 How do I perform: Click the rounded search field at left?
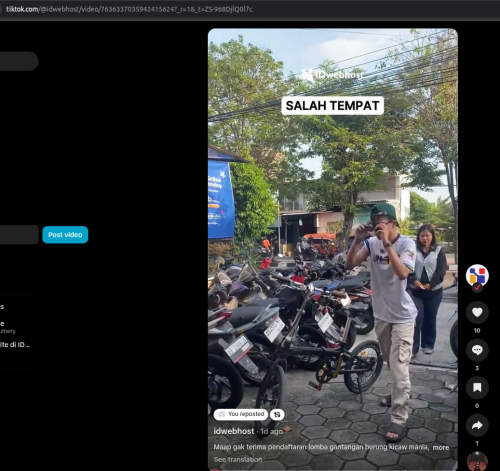[19, 61]
